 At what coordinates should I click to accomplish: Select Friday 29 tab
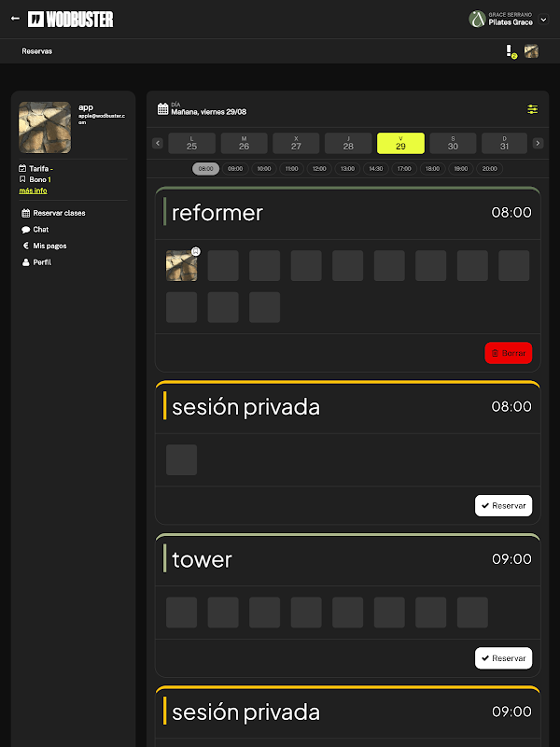pyautogui.click(x=400, y=143)
